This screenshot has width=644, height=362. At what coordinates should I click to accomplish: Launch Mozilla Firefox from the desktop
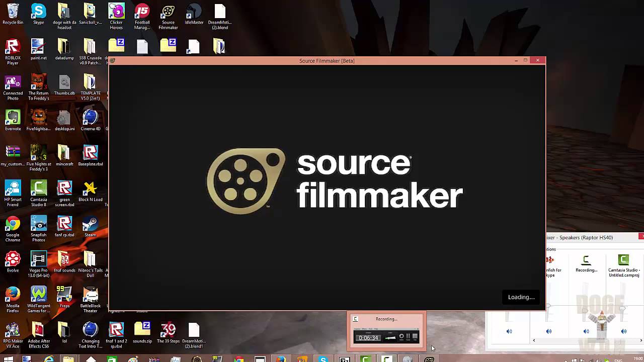(13, 300)
